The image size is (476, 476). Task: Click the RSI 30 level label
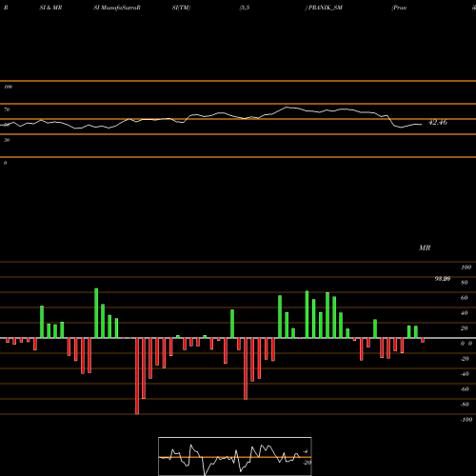click(x=7, y=140)
